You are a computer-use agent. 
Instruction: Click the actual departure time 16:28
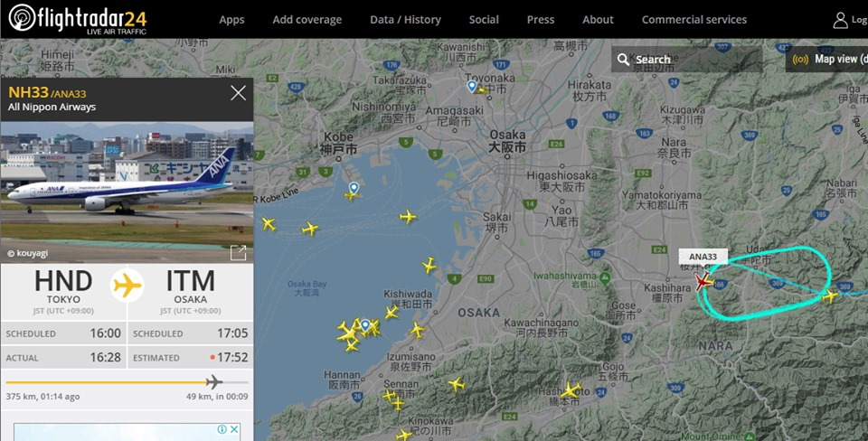106,358
